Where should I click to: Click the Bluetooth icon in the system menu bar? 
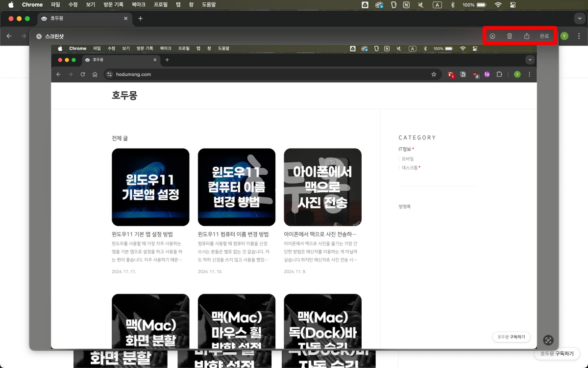pyautogui.click(x=453, y=5)
